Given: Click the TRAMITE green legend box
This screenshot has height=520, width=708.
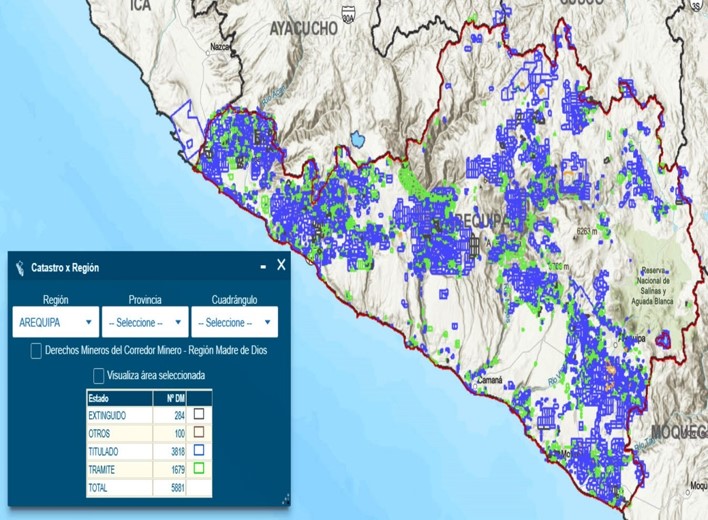Looking at the screenshot, I should 197,469.
